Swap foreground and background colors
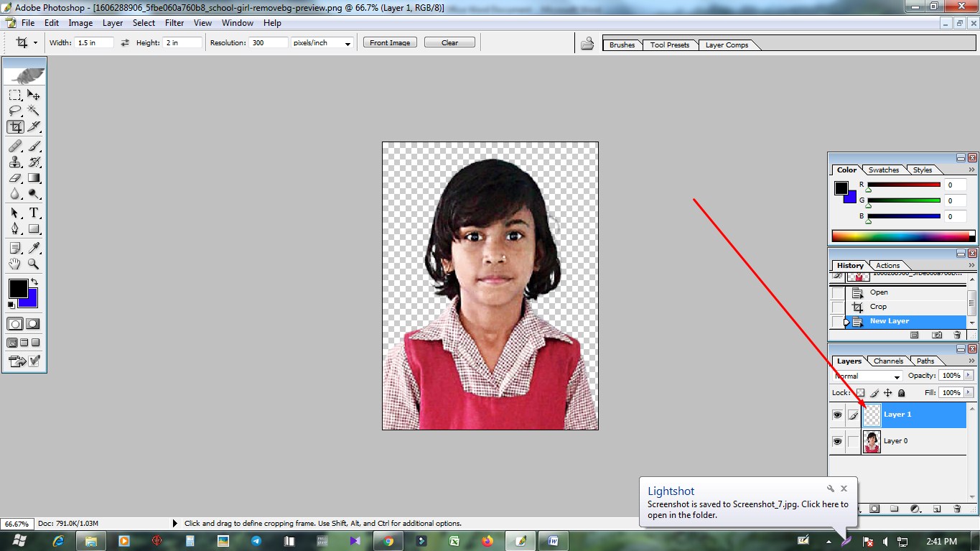The image size is (980, 551). (x=34, y=282)
